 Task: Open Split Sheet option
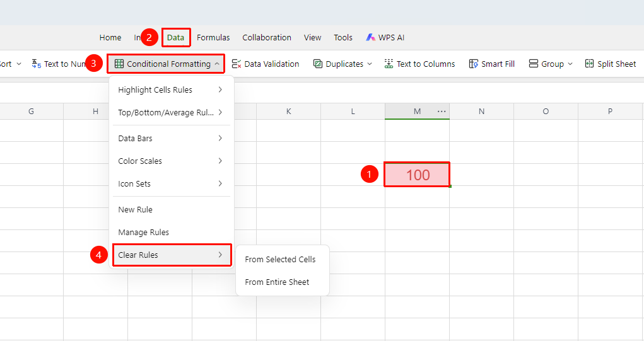click(611, 64)
